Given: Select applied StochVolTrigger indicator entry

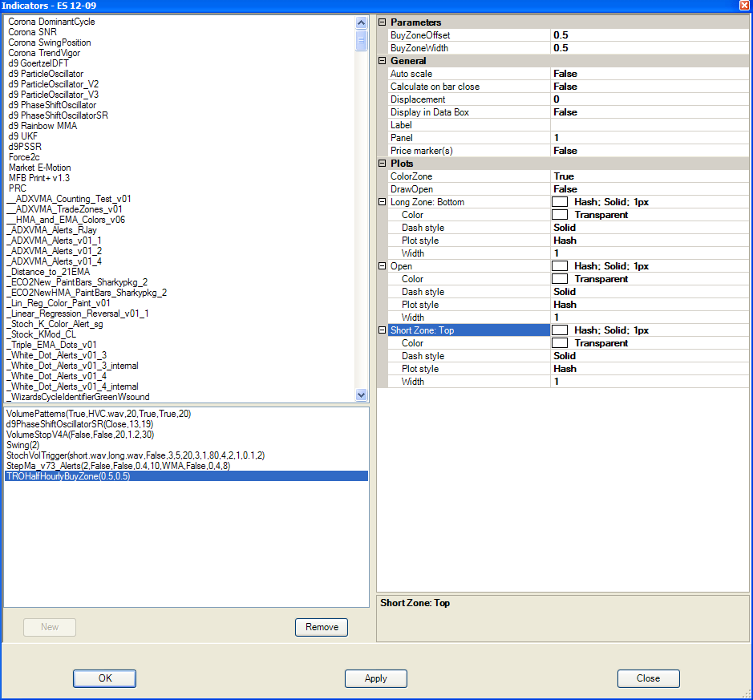Looking at the screenshot, I should (x=136, y=455).
